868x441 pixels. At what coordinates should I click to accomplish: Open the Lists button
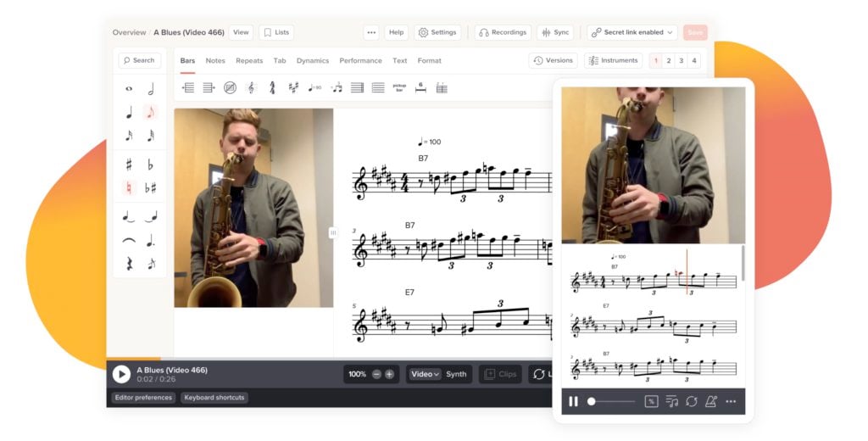pyautogui.click(x=275, y=32)
